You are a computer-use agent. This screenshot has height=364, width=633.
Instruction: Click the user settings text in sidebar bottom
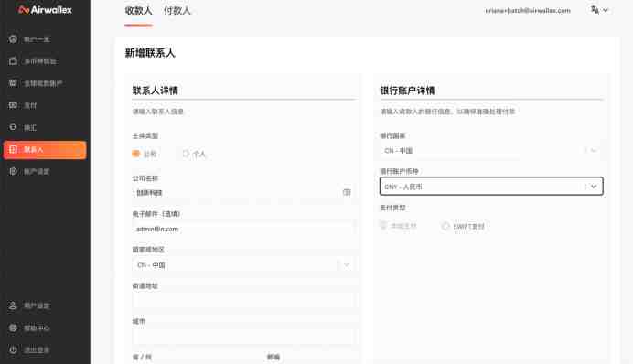pyautogui.click(x=37, y=305)
